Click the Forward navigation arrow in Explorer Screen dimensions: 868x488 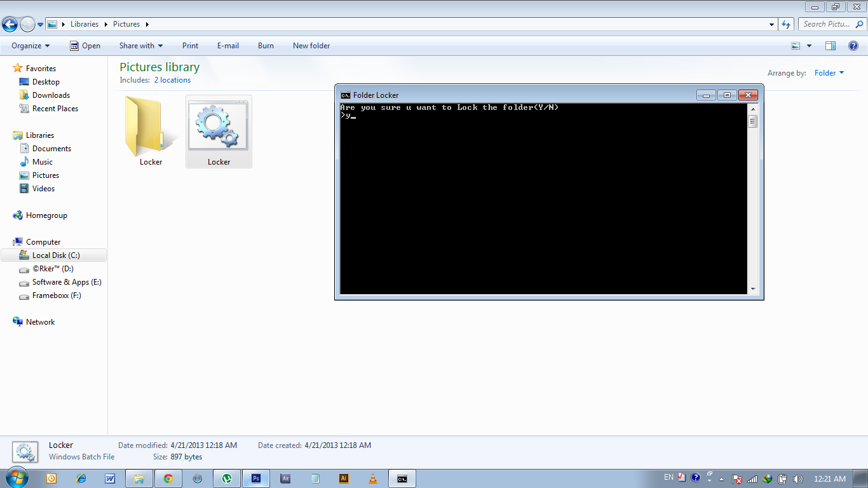tap(27, 25)
